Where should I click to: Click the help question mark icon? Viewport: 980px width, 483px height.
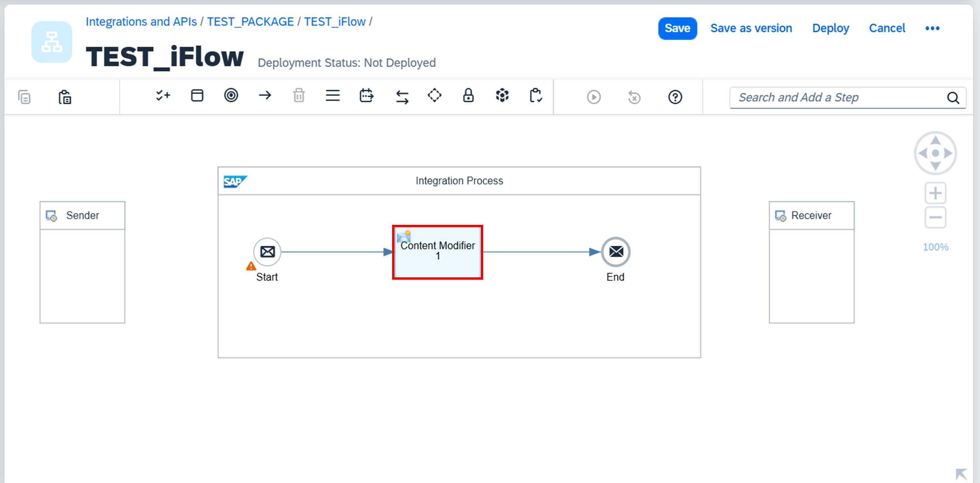tap(675, 97)
